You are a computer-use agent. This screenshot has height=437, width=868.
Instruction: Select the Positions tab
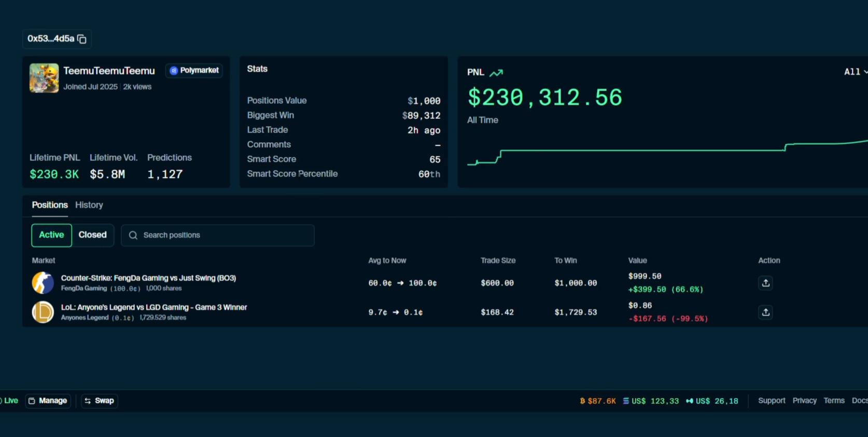[x=50, y=205]
